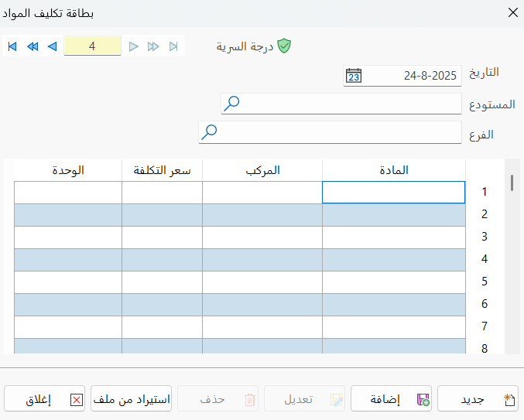Select the سعر التكلفة cell in row 2
Screen dimensions: 524x420
click(162, 215)
